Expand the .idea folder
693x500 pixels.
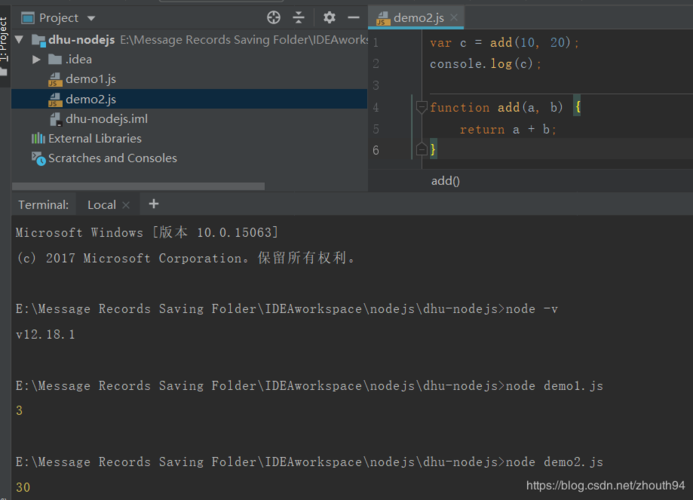[37, 59]
